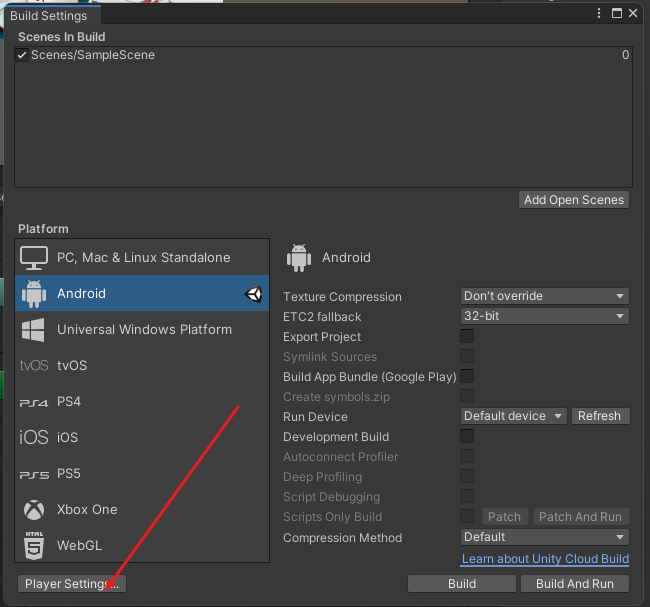The height and width of the screenshot is (607, 650).
Task: Toggle the Autoconnect Profiler checkbox
Action: tap(467, 456)
